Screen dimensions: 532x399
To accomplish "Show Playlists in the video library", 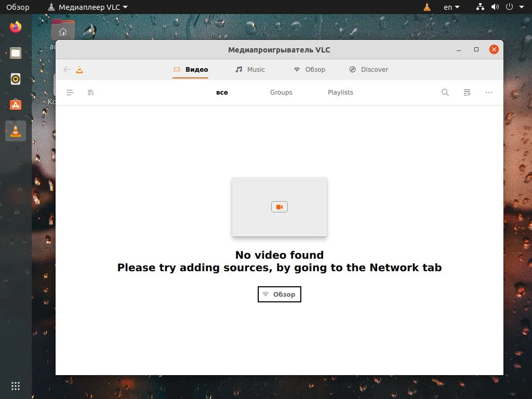I will pos(340,92).
